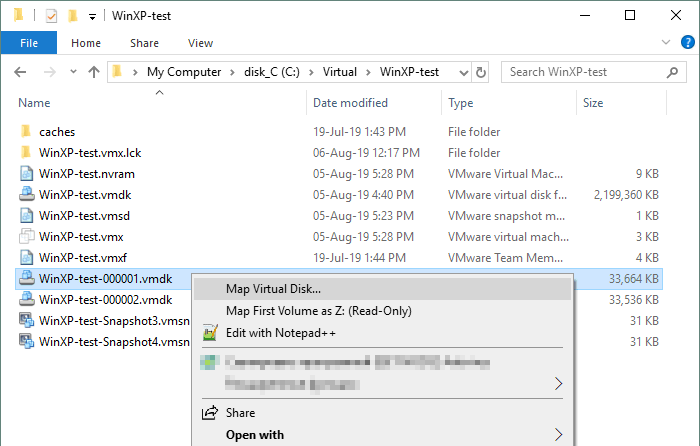Select the WinXP-test-Snapshot3.vmsn file icon
700x446 pixels.
click(x=27, y=321)
